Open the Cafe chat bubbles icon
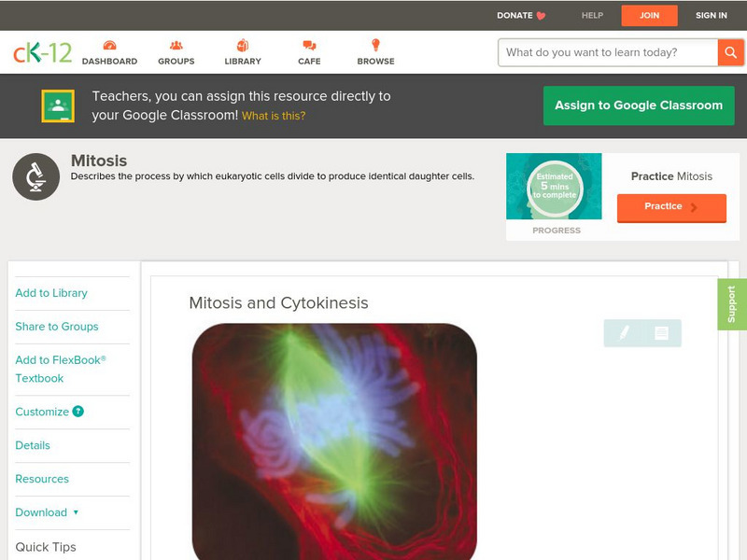The width and height of the screenshot is (747, 560). point(309,45)
